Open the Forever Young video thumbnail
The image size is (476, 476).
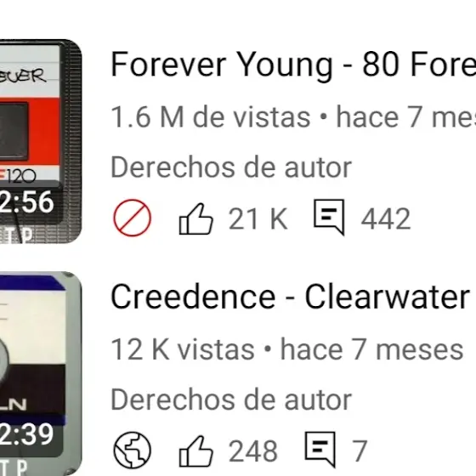41,141
